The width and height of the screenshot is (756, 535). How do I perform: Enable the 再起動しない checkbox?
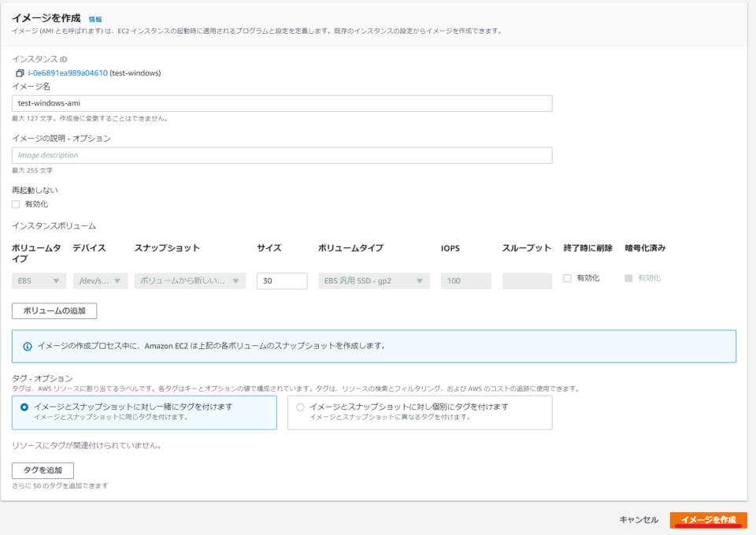pyautogui.click(x=15, y=202)
